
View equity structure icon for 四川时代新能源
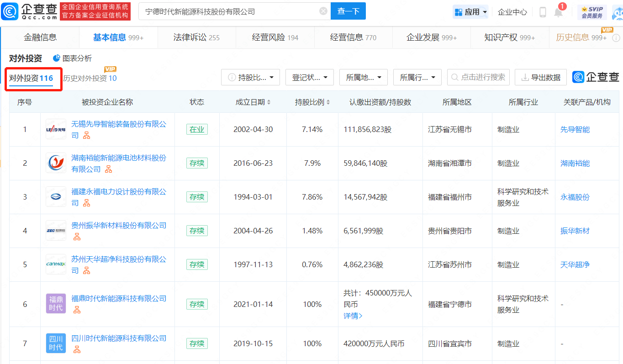click(77, 349)
